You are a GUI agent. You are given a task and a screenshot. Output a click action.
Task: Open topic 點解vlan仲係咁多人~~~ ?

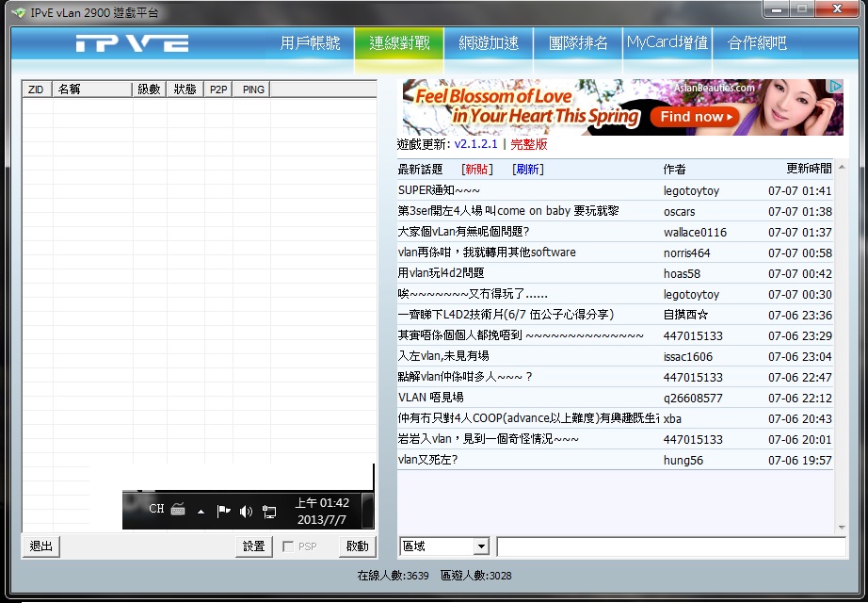(465, 377)
